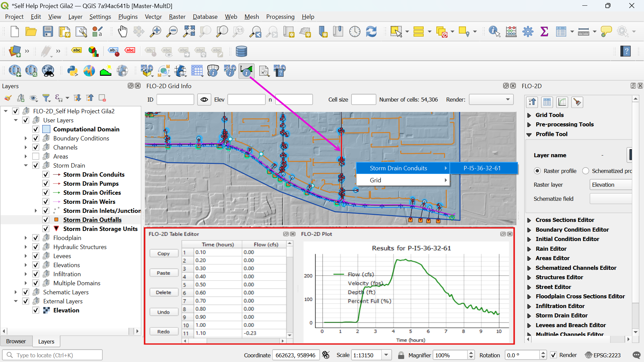Click the FLO-2D profile results tool icon
This screenshot has width=644, height=362.
[x=246, y=71]
